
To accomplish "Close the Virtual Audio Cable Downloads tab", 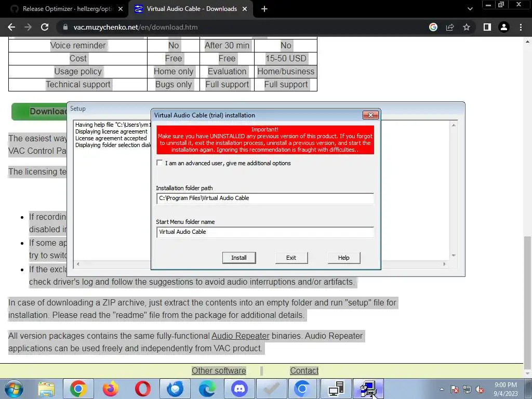I will pyautogui.click(x=245, y=9).
